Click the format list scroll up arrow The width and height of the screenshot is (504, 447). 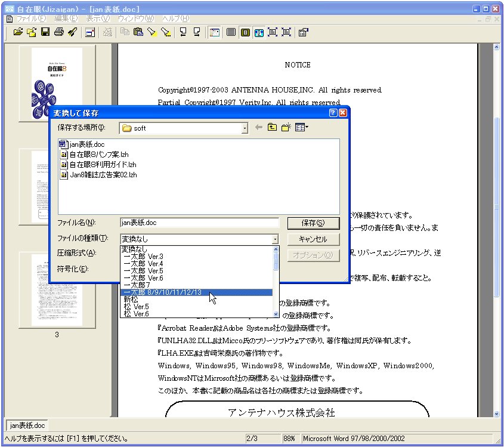pyautogui.click(x=276, y=249)
